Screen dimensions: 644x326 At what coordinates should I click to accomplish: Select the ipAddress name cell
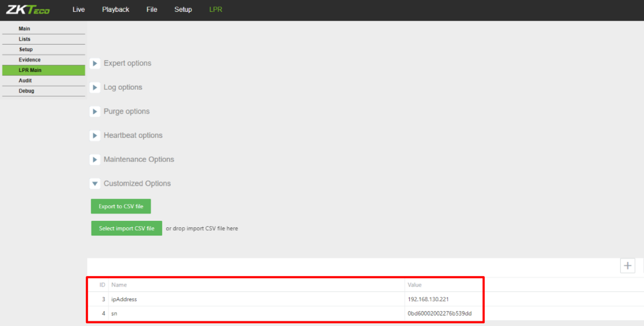(124, 299)
